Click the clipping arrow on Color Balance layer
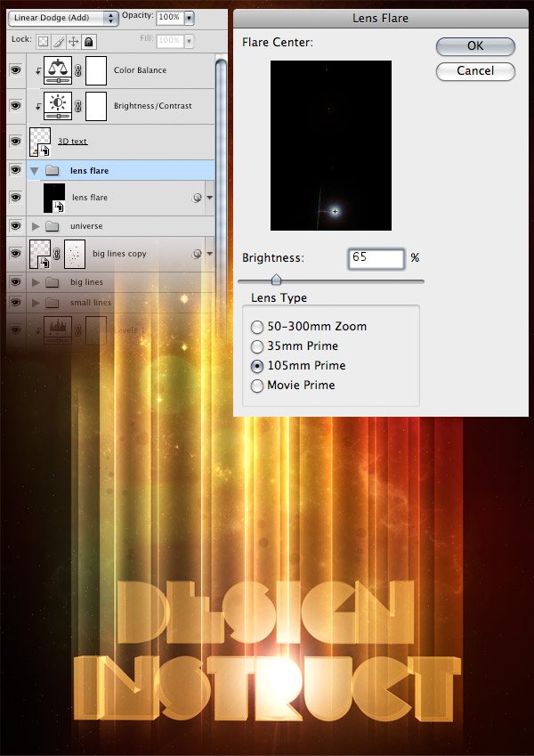The width and height of the screenshot is (534, 756). (38, 71)
